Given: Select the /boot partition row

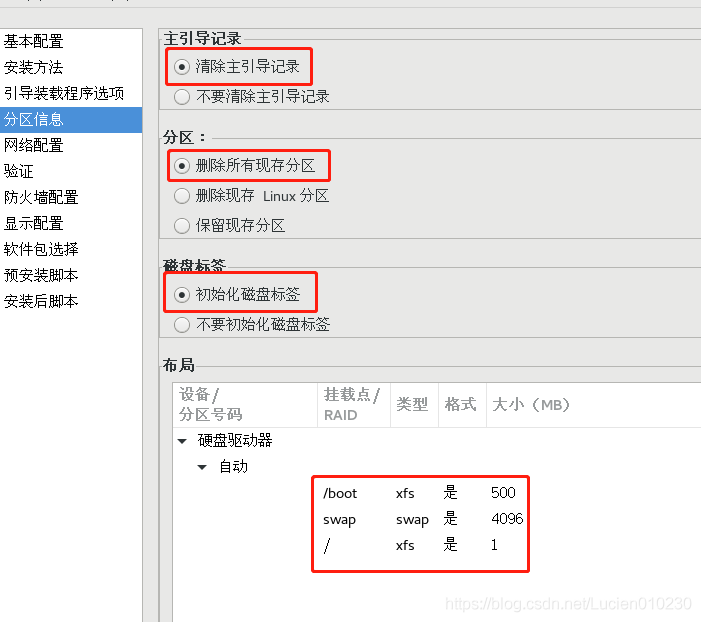Looking at the screenshot, I should pos(437,493).
